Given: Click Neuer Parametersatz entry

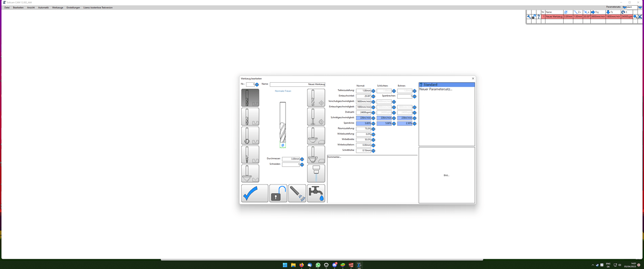Looking at the screenshot, I should pyautogui.click(x=435, y=89).
